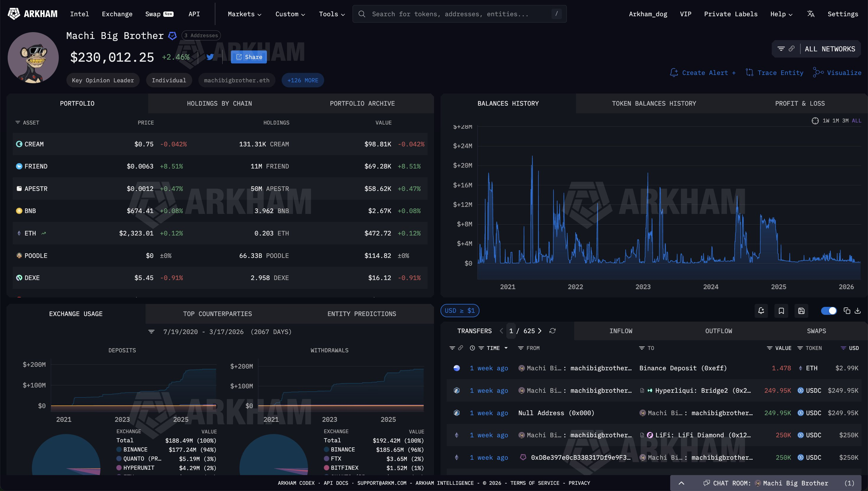The height and width of the screenshot is (491, 868).
Task: Open the Markets dropdown menu
Action: [244, 14]
